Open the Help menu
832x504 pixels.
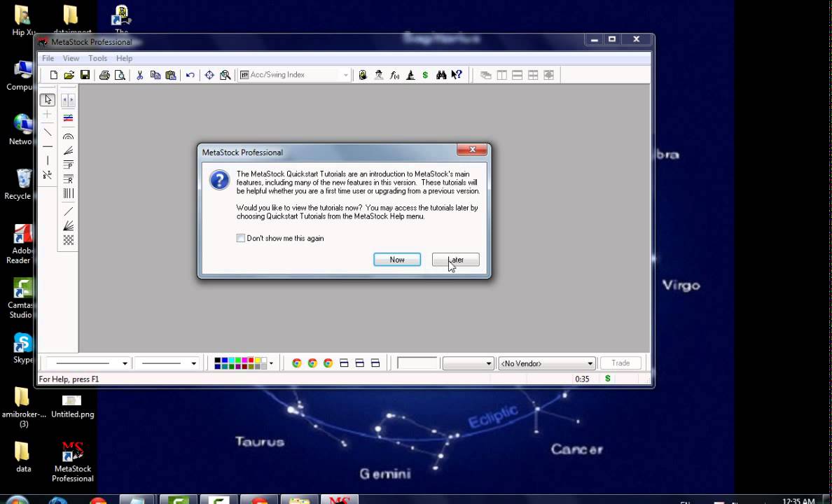[124, 58]
